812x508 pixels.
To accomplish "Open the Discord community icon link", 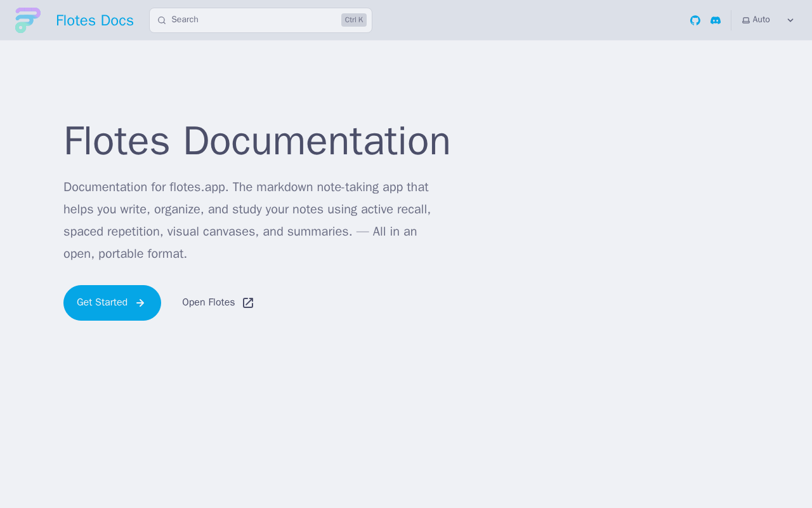I will (716, 20).
